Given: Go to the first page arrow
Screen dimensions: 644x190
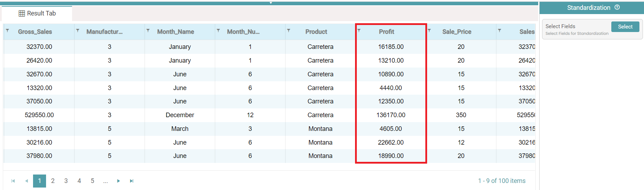Looking at the screenshot, I should click(13, 181).
